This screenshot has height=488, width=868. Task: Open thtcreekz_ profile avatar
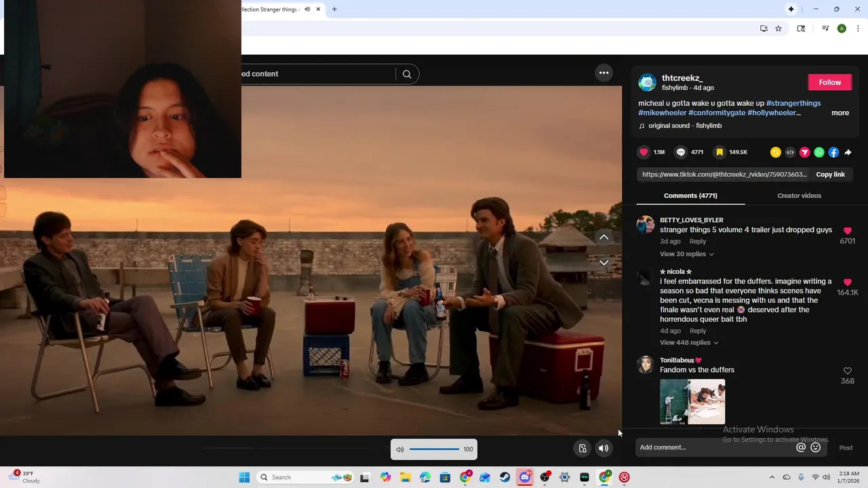647,83
